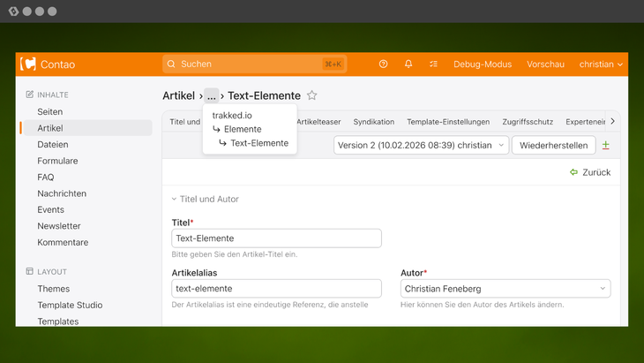Image resolution: width=644 pixels, height=363 pixels.
Task: Toggle the Debug-Modus option
Action: point(482,64)
